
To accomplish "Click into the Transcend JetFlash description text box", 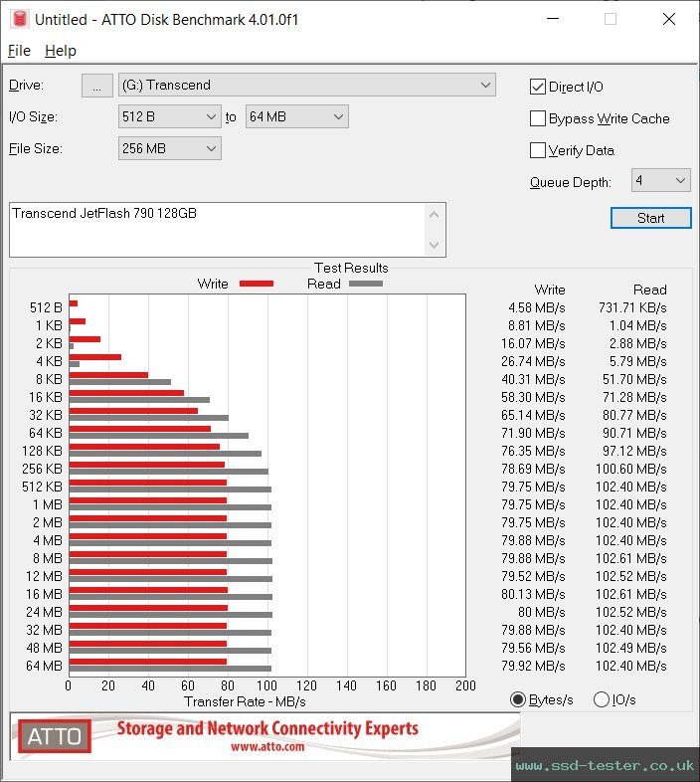I will (217, 230).
